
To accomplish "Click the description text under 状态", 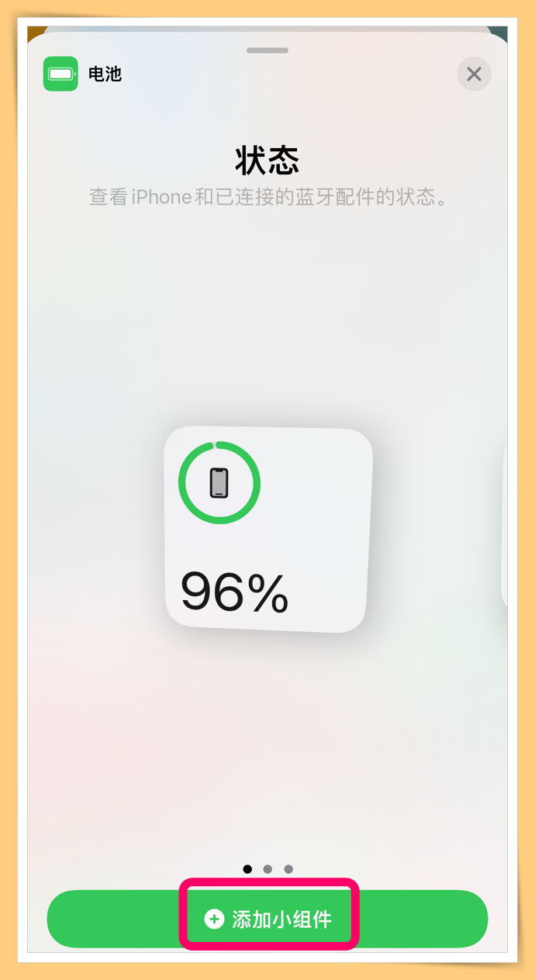I will point(267,197).
